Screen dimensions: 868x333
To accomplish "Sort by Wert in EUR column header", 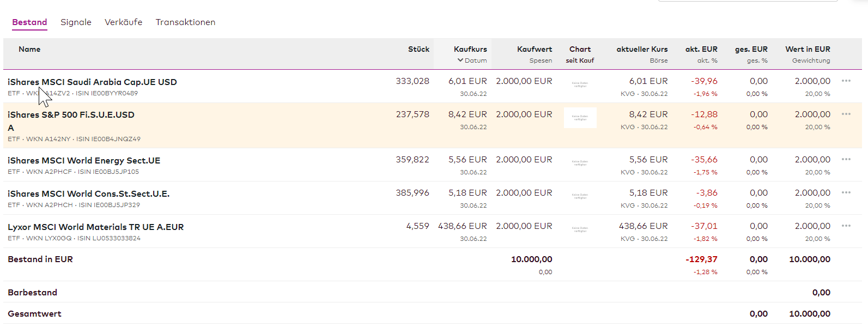I will pos(808,49).
